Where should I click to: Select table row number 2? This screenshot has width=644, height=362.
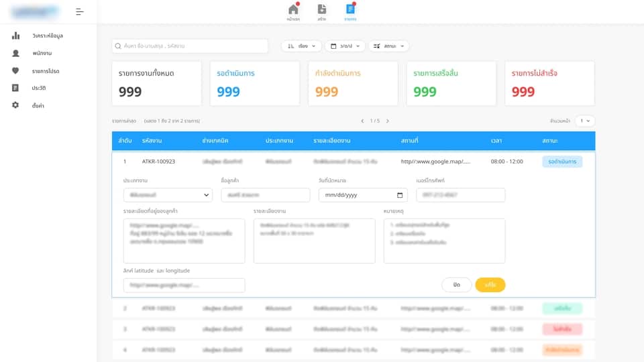click(354, 308)
